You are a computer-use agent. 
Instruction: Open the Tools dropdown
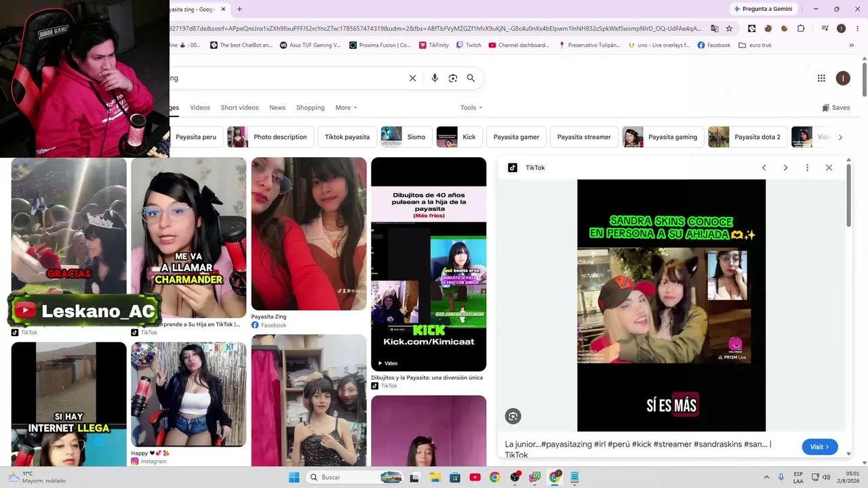click(x=471, y=108)
